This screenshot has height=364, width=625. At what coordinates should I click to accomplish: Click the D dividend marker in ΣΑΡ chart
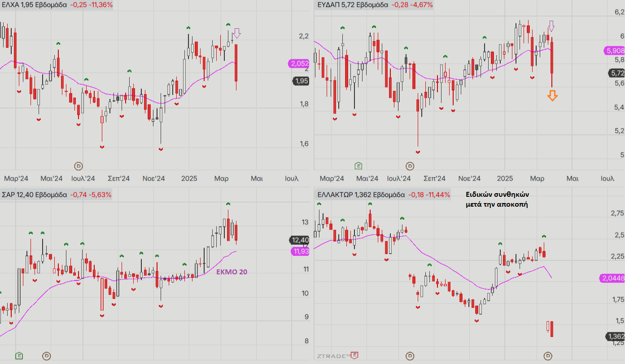(x=46, y=355)
